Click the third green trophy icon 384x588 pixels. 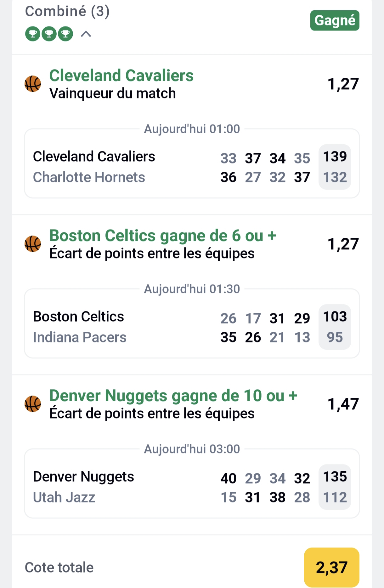pyautogui.click(x=65, y=34)
